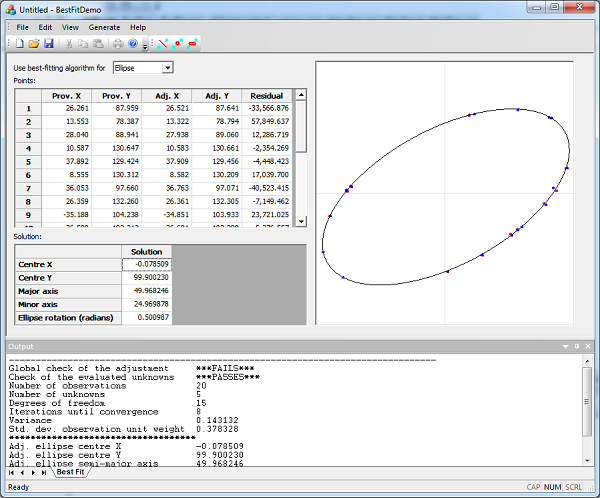This screenshot has width=600, height=498.
Task: Click Variance value 0.143132 in output
Action: click(217, 420)
